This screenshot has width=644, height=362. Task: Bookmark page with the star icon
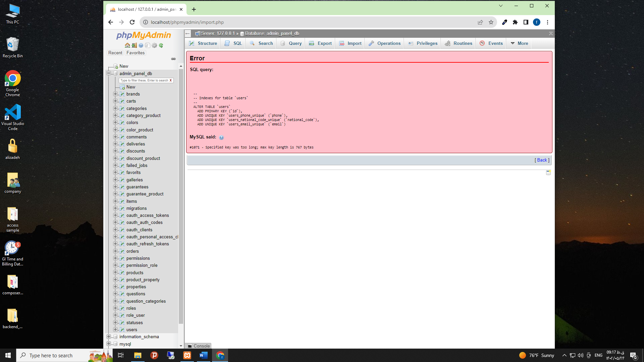(x=491, y=22)
